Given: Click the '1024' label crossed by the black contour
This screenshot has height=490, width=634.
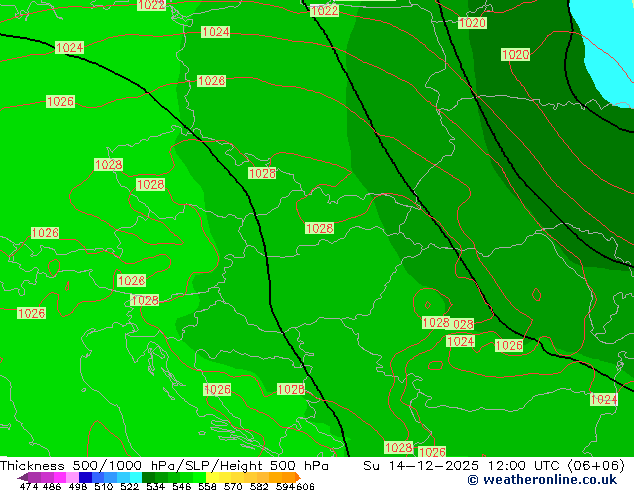Looking at the screenshot, I should click(x=69, y=48).
